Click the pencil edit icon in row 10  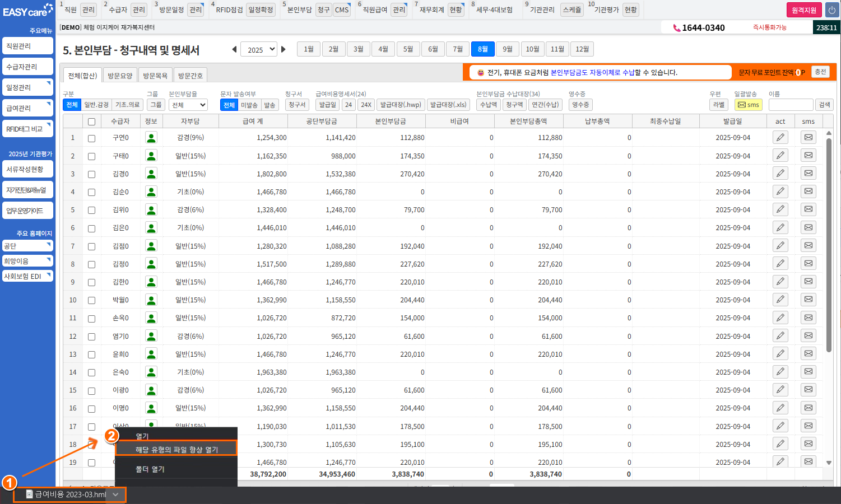pyautogui.click(x=780, y=300)
